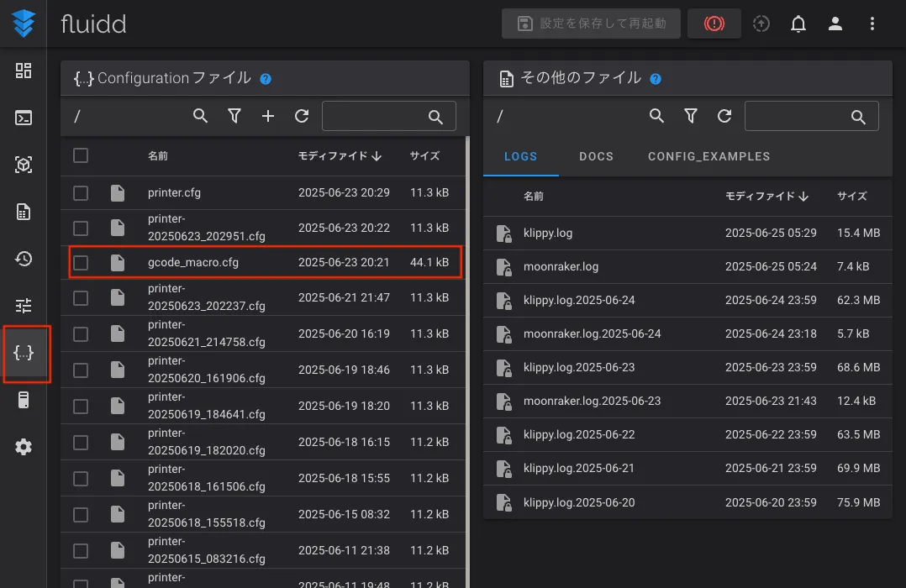Open the History sidebar icon
The image size is (906, 588).
click(24, 259)
